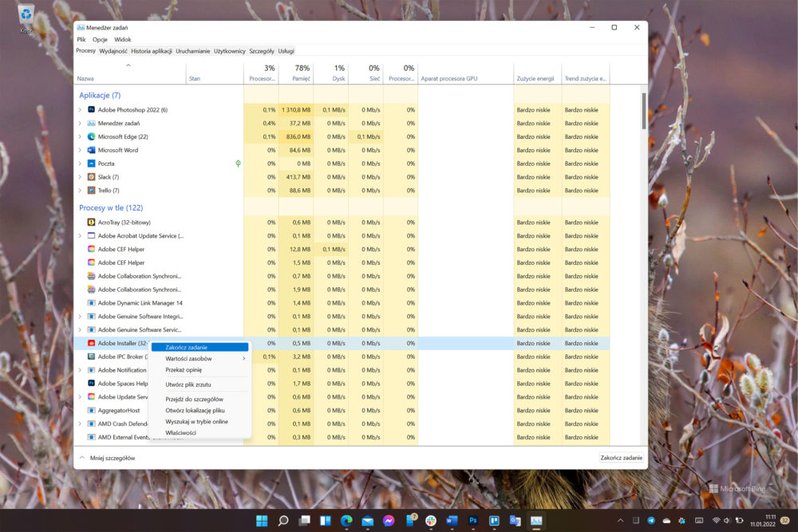Image resolution: width=798 pixels, height=532 pixels.
Task: Click the Zakończ zadanie button at window bottom
Action: click(x=621, y=458)
